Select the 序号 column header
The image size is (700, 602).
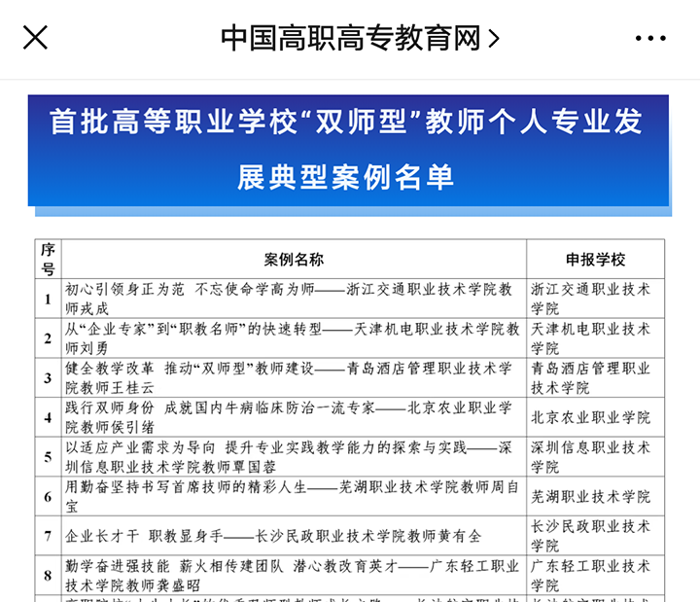click(48, 260)
